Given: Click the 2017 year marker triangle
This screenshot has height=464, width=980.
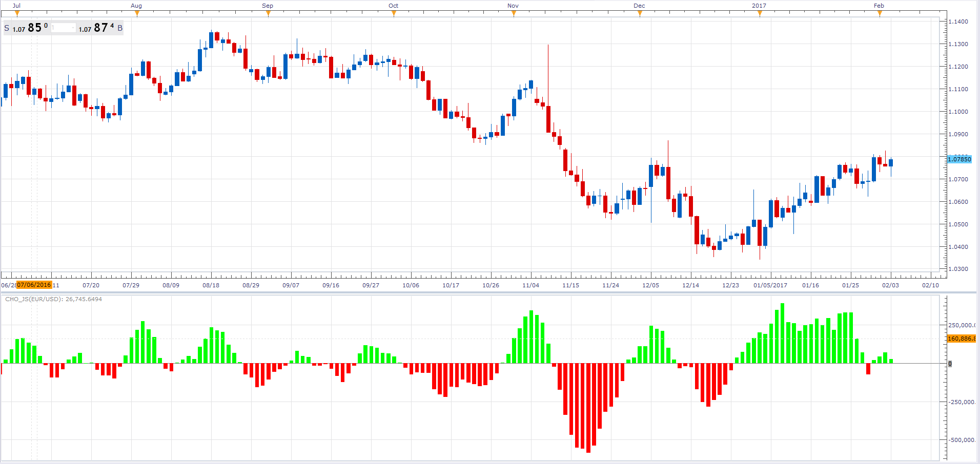Looking at the screenshot, I should click(x=760, y=14).
